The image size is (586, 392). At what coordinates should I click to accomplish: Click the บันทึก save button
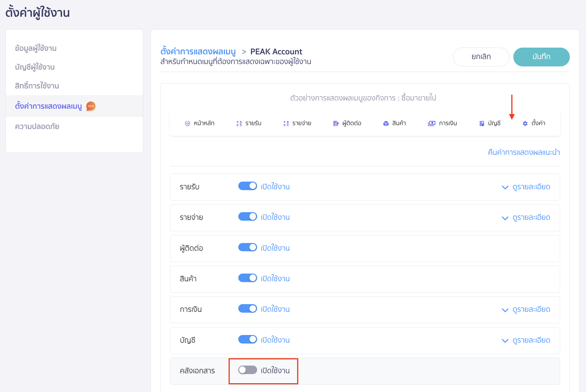[x=541, y=57]
